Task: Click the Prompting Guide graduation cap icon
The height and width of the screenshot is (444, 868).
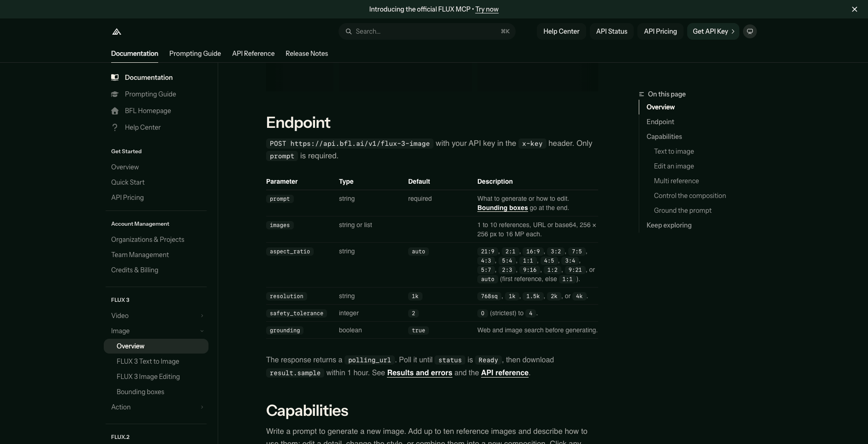Action: pos(115,94)
